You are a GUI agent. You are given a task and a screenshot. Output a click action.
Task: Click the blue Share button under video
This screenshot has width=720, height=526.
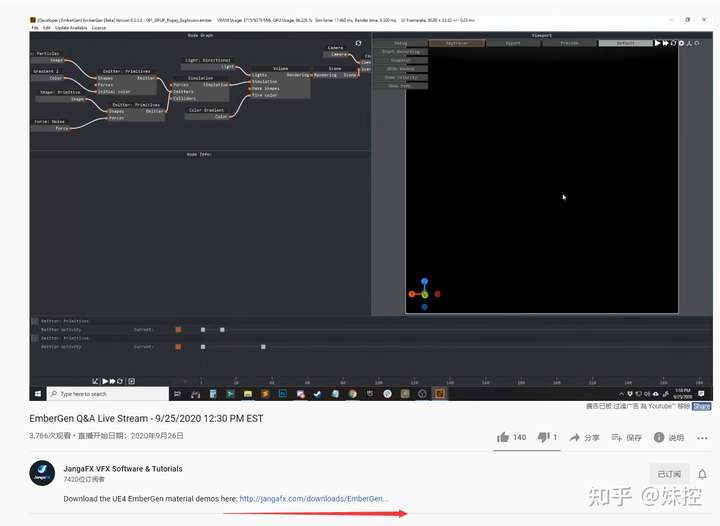(x=701, y=406)
